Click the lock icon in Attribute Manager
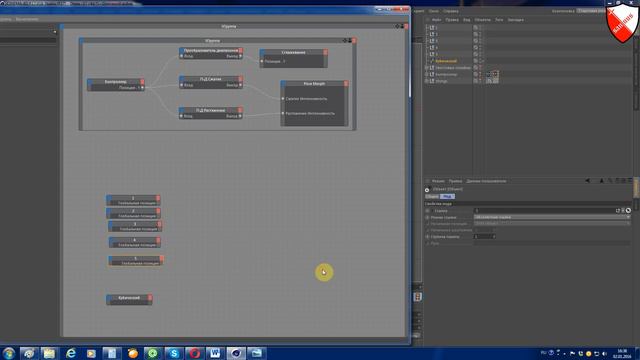640x360 pixels. [617, 180]
